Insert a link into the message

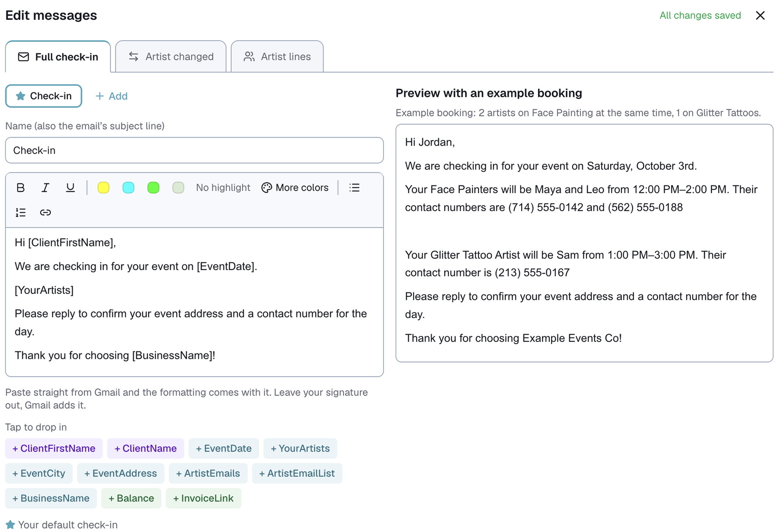pyautogui.click(x=46, y=213)
